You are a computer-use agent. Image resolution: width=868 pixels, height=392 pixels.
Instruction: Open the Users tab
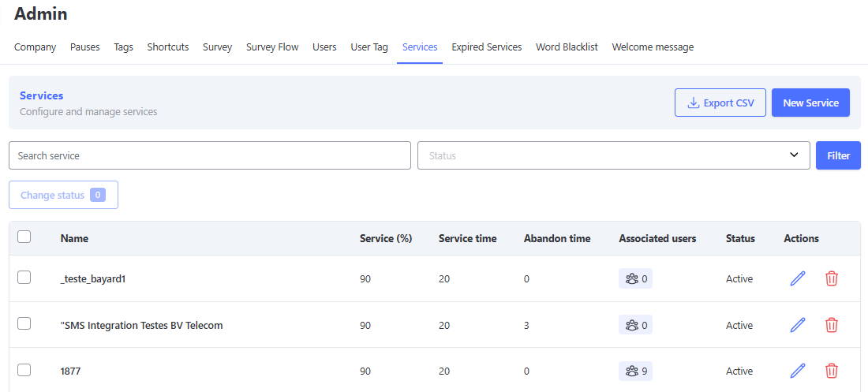tap(324, 47)
